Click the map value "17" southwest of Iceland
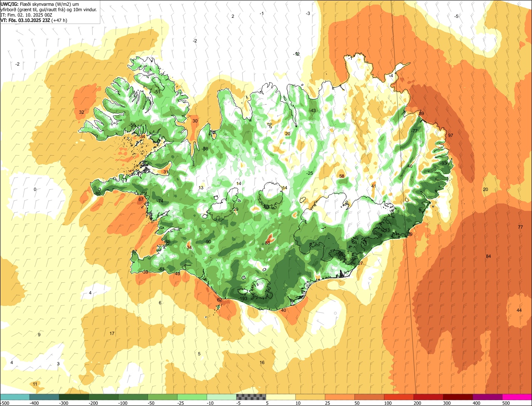 [x=112, y=333]
